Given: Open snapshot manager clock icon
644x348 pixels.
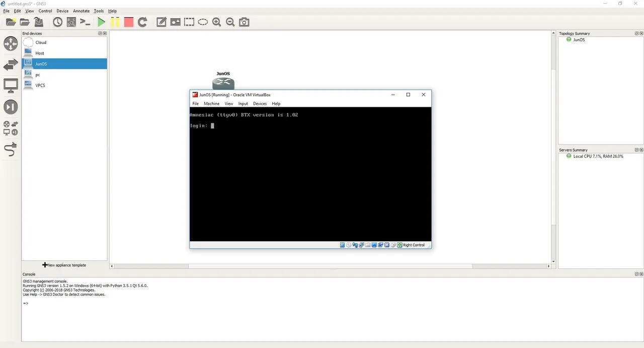Looking at the screenshot, I should point(58,22).
